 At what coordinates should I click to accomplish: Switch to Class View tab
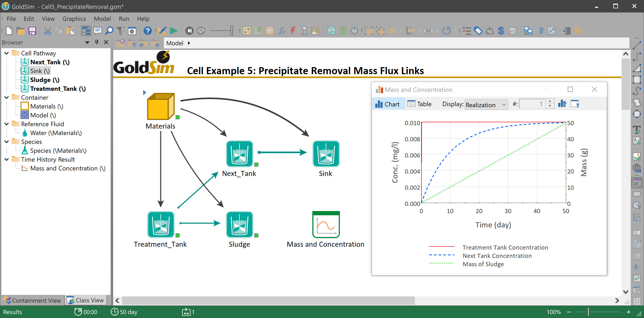[x=85, y=300]
